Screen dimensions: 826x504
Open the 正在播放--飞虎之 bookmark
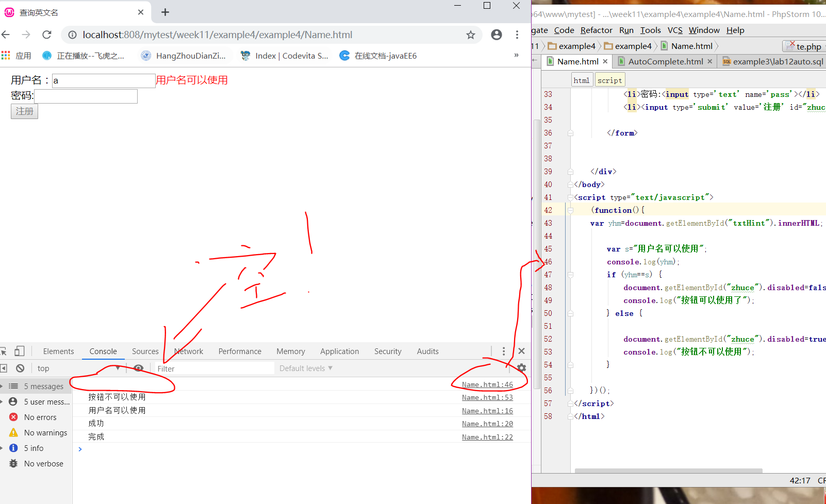[x=83, y=56]
